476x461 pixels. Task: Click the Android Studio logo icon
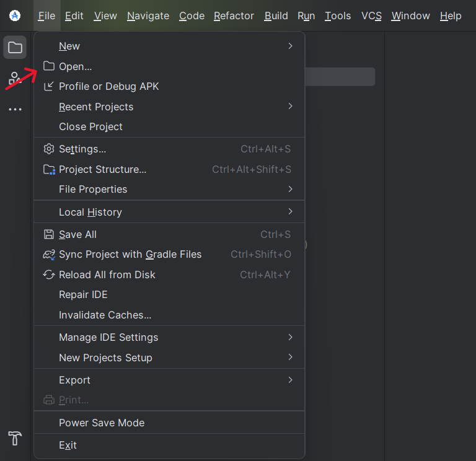[15, 15]
